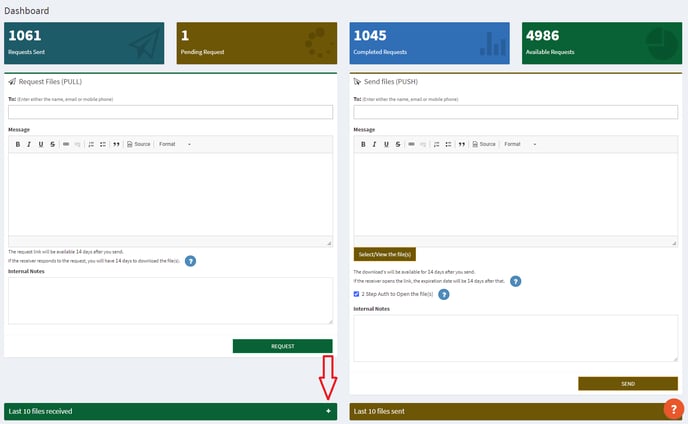Open the Last 10 files sent panel
Image resolution: width=688 pixels, height=424 pixels.
[x=500, y=411]
